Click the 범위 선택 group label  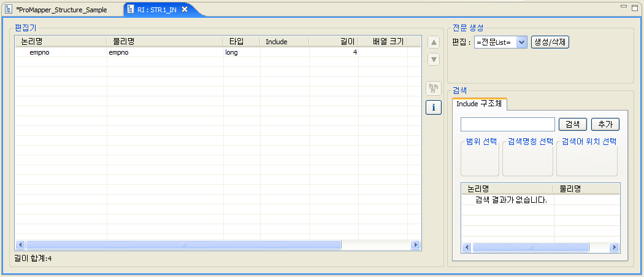tap(481, 142)
